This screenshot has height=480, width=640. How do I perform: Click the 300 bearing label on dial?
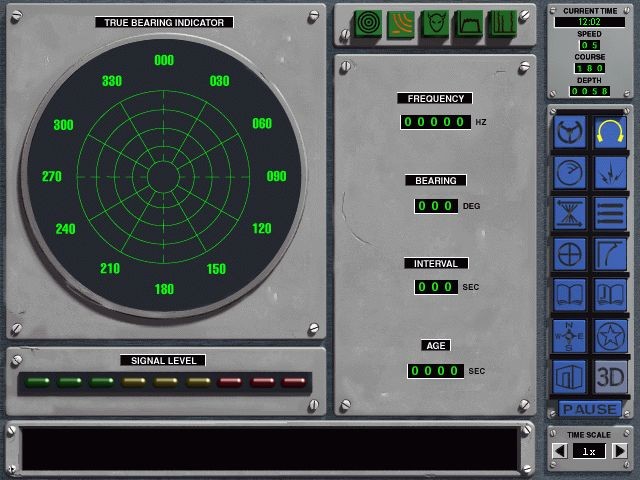(63, 125)
